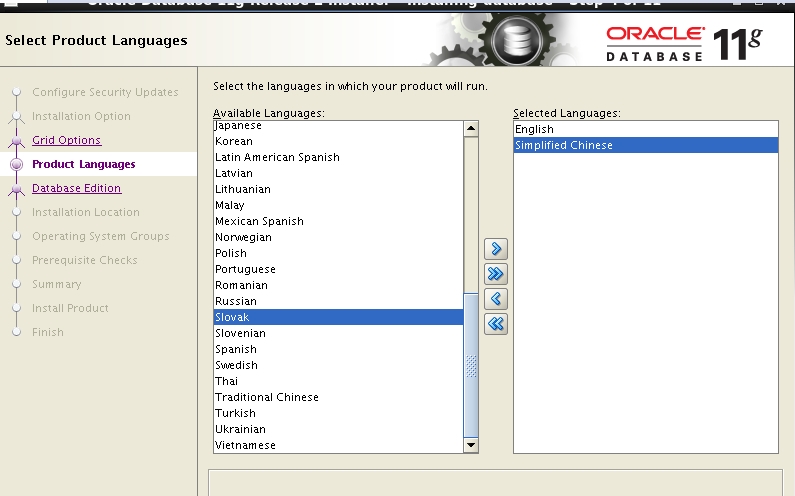Select the highlighted Slovak entry

pos(338,317)
